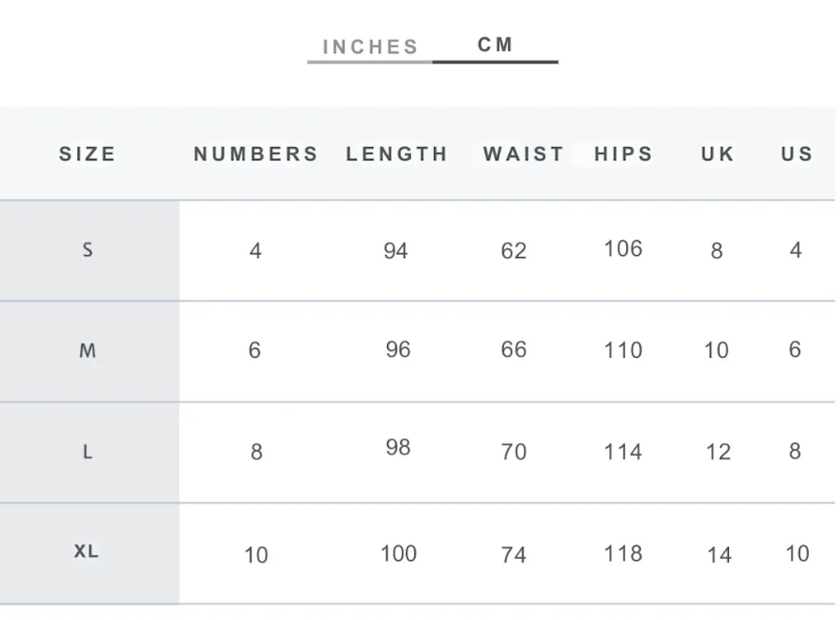Click the NUMBERS column header
Viewport: 840px width, 620px height.
[x=256, y=155]
